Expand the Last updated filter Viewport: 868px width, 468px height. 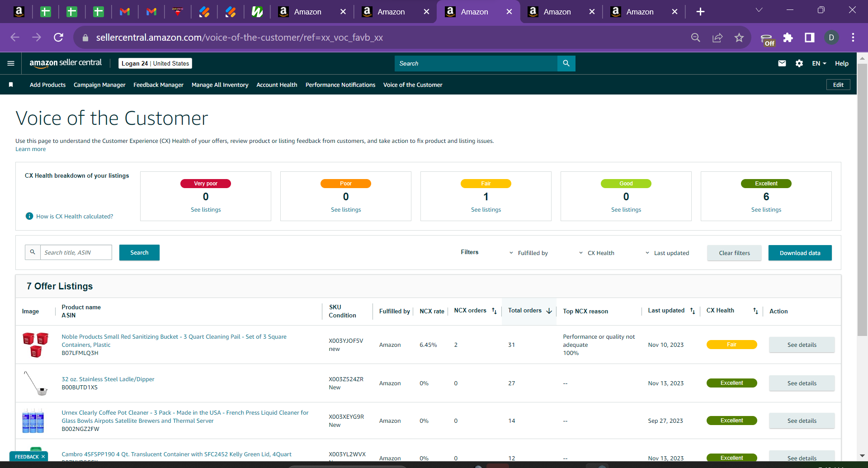click(x=667, y=253)
